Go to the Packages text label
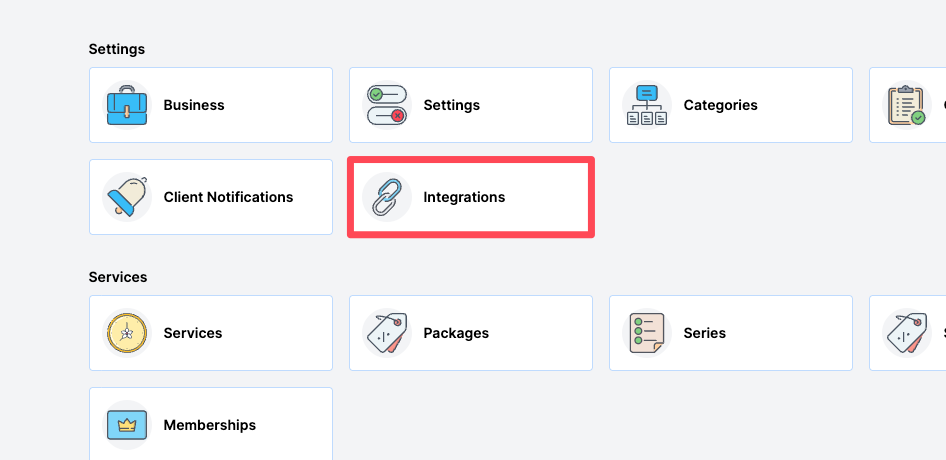The image size is (946, 460). pyautogui.click(x=456, y=333)
